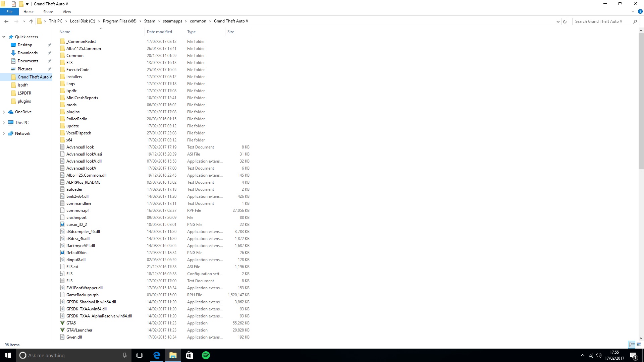Toggle the details view button in the status bar
The width and height of the screenshot is (644, 362).
point(632,345)
